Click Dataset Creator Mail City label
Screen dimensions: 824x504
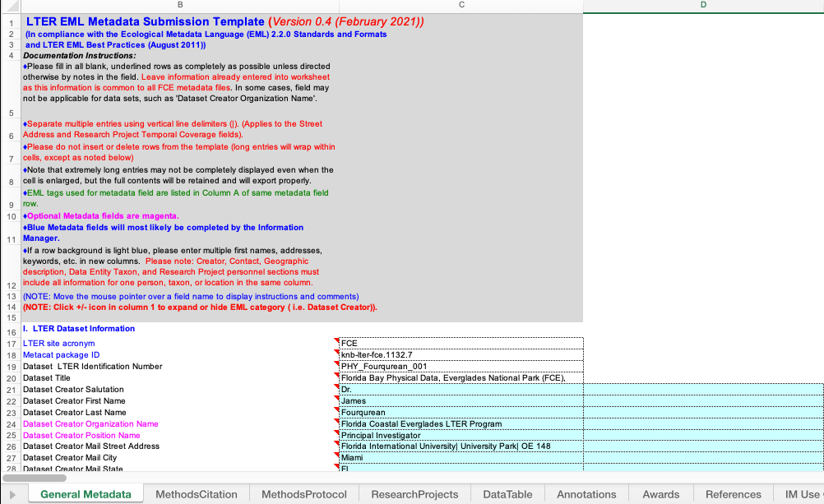pos(70,458)
